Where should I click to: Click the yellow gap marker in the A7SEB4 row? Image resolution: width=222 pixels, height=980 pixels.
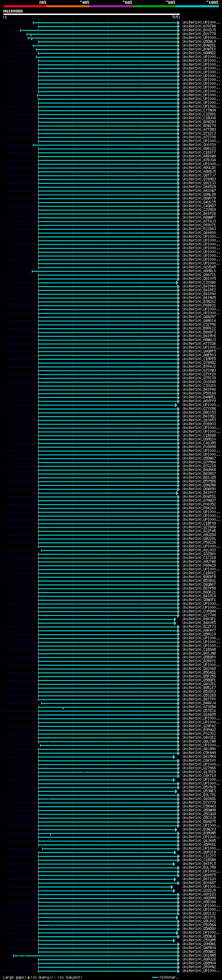pos(63,708)
